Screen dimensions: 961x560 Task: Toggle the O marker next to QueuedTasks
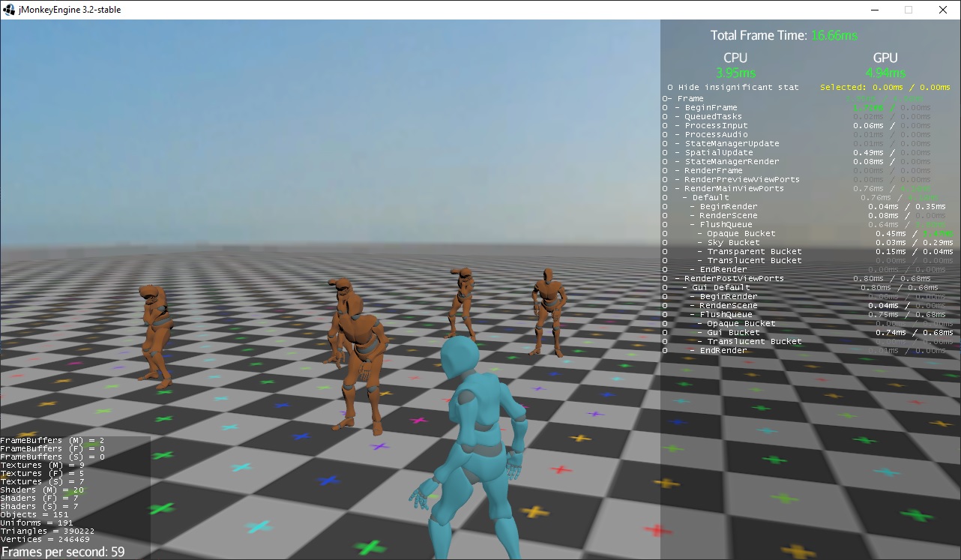(665, 116)
